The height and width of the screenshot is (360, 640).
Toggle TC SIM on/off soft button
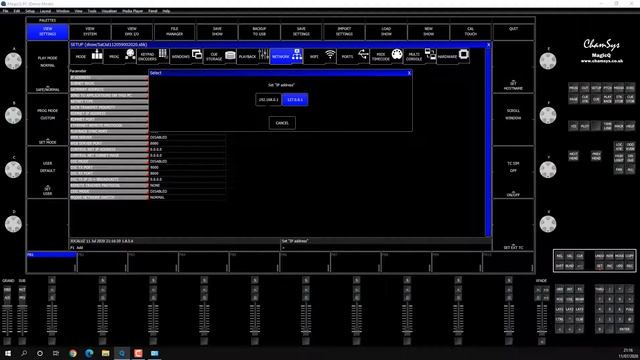tap(513, 172)
